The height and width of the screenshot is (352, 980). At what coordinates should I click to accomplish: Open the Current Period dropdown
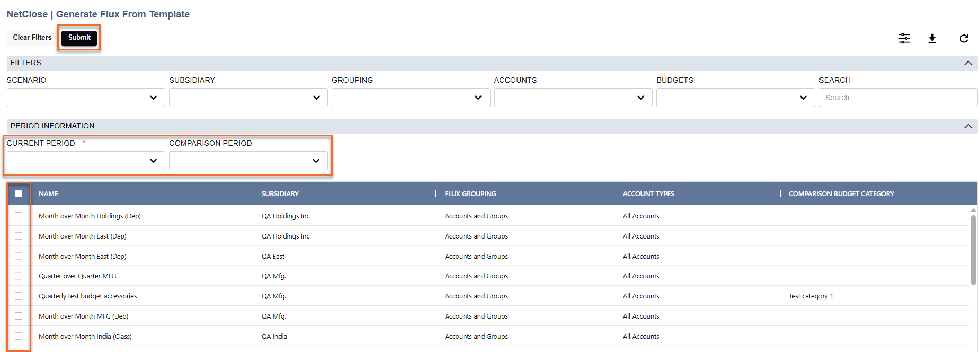86,161
